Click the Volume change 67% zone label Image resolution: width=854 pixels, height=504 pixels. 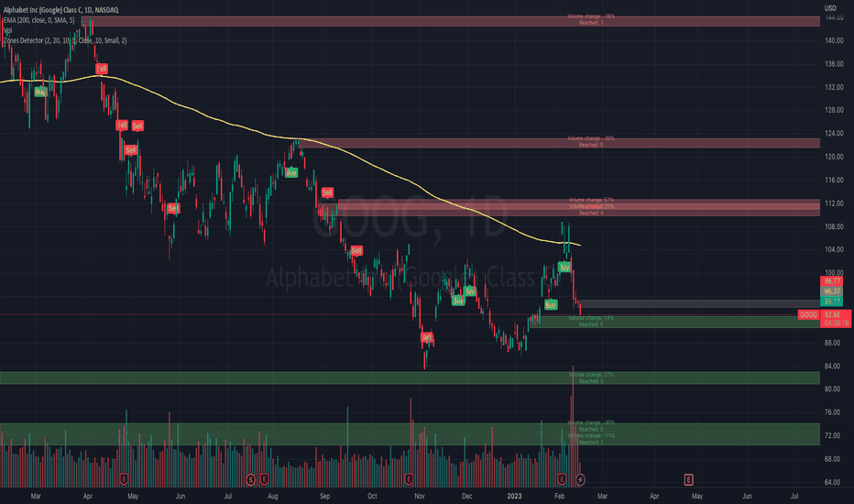coord(591,200)
